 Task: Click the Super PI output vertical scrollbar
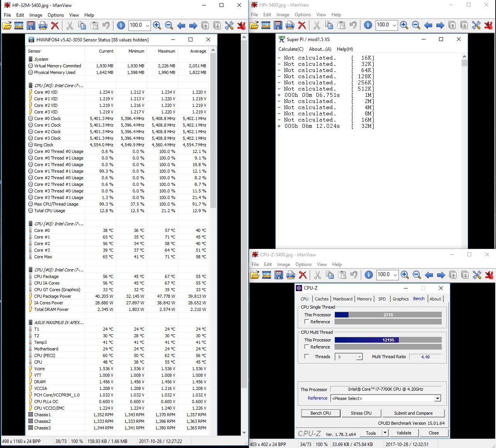tap(465, 151)
